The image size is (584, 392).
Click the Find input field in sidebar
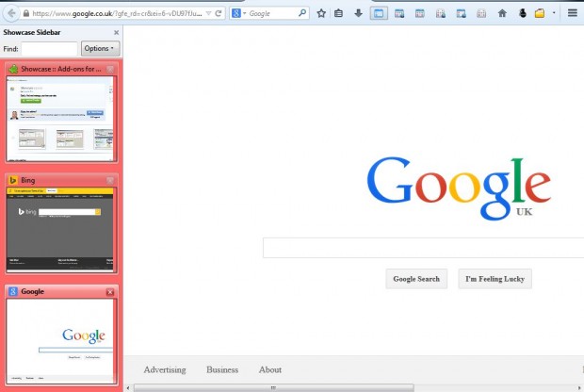49,48
